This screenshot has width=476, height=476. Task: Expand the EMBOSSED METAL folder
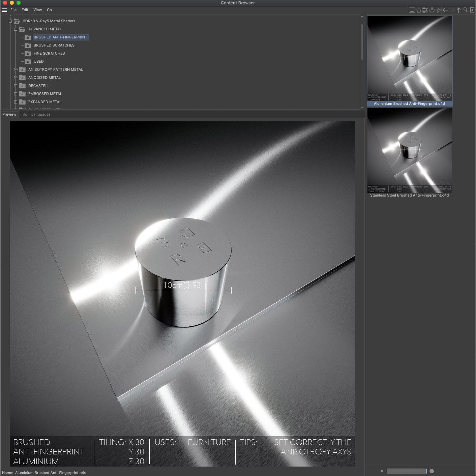[x=16, y=94]
